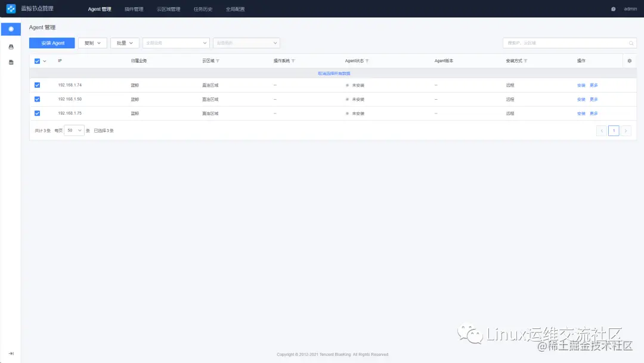
Task: Click the 安装 Agent button
Action: coord(52,43)
